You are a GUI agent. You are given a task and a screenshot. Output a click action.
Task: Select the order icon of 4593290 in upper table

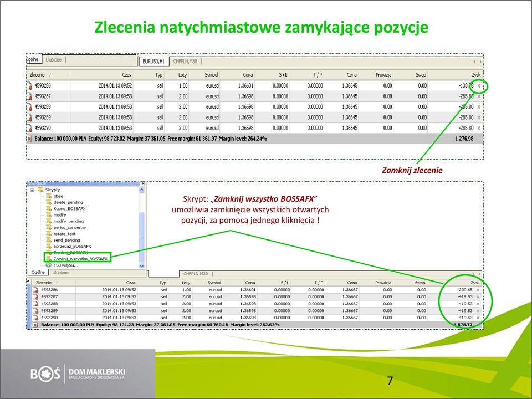[29, 128]
